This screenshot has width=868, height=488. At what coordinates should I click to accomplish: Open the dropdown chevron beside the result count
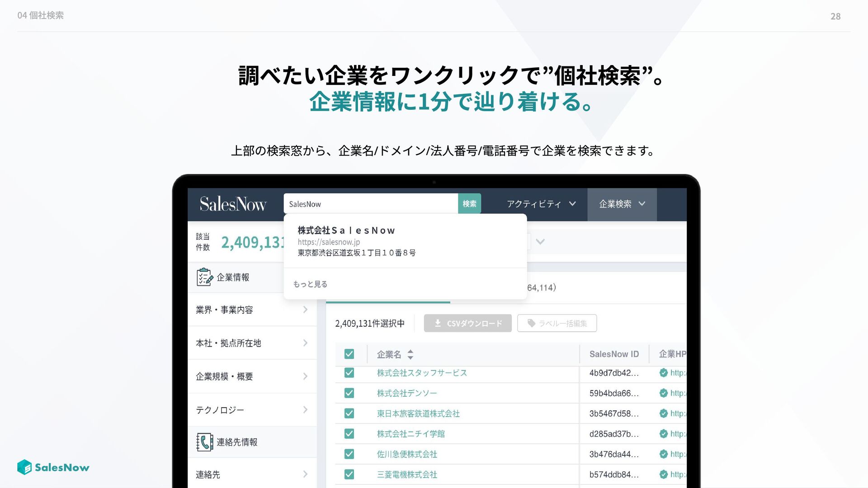coord(540,242)
